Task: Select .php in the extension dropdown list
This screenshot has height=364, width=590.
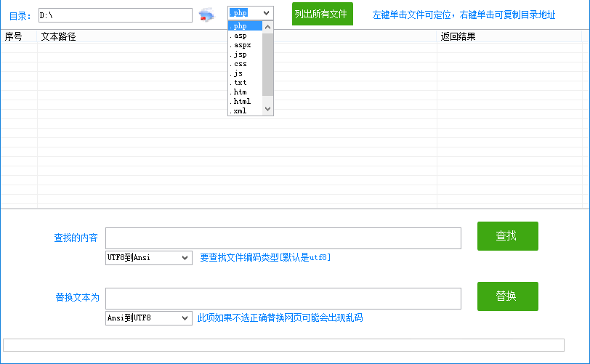Action: pos(245,26)
